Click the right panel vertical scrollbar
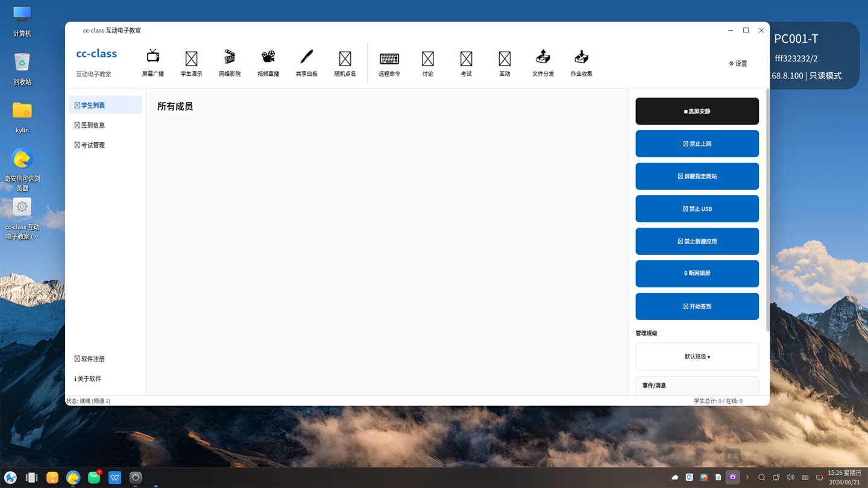The height and width of the screenshot is (488, 868). click(767, 210)
